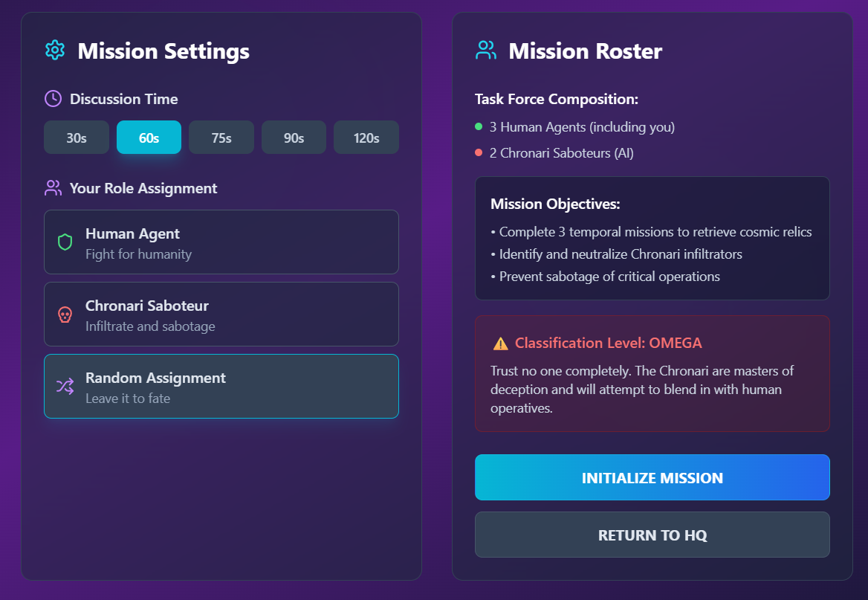Set discussion time to 120s
This screenshot has width=868, height=600.
pos(366,138)
